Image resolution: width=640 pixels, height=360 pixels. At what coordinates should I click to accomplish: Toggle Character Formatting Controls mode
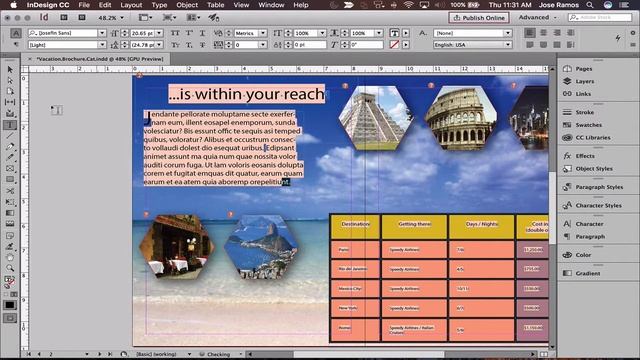click(16, 33)
